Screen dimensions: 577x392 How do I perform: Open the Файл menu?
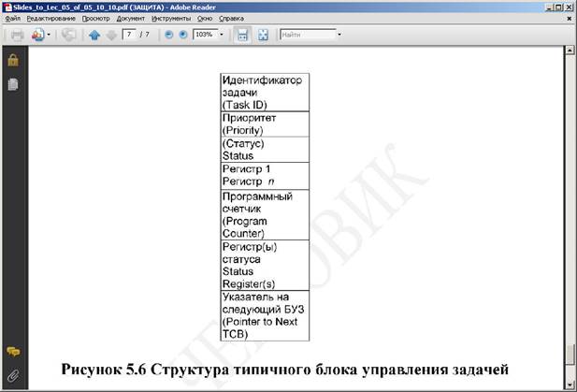(13, 19)
